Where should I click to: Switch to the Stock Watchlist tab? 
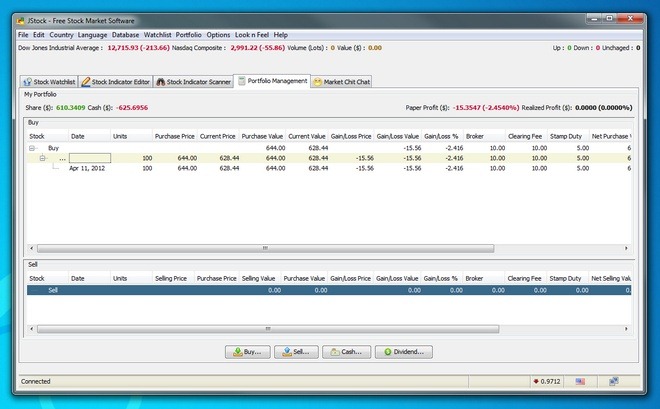pos(49,82)
